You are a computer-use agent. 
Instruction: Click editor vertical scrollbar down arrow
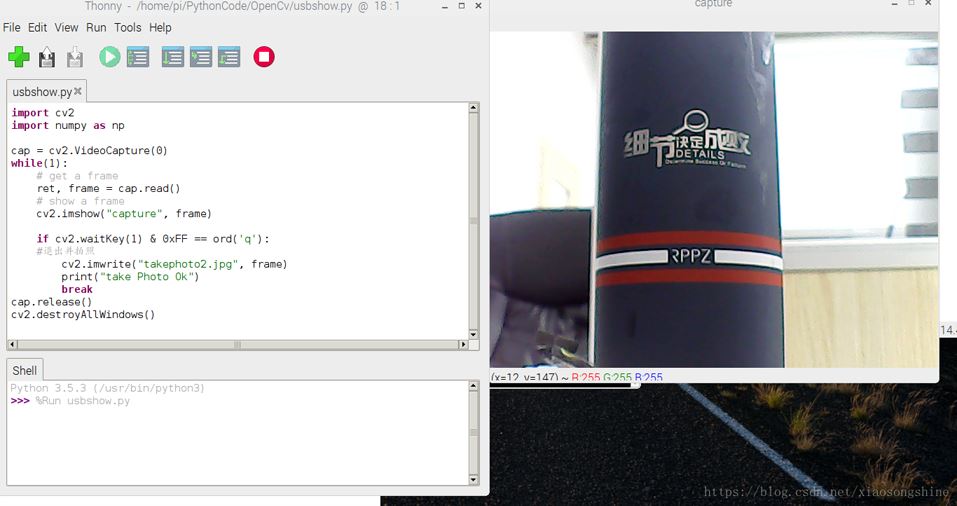pos(473,334)
